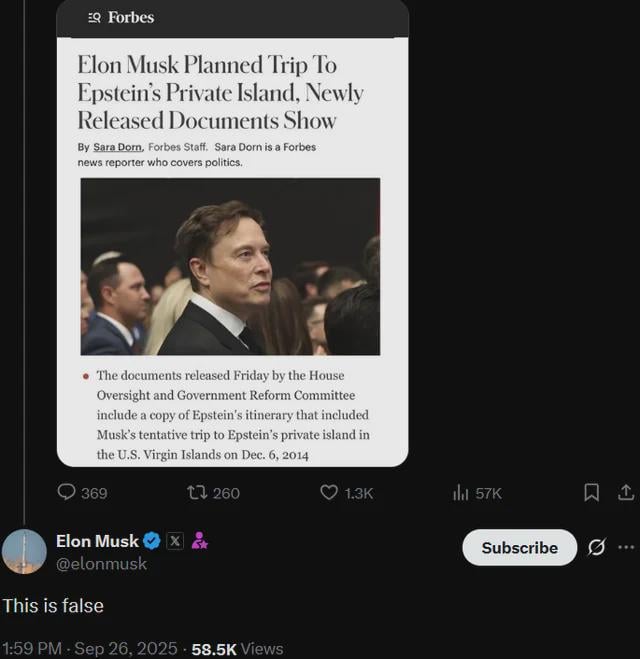The image size is (640, 659).
Task: Click the blue verified checkmark badge
Action: coord(152,541)
